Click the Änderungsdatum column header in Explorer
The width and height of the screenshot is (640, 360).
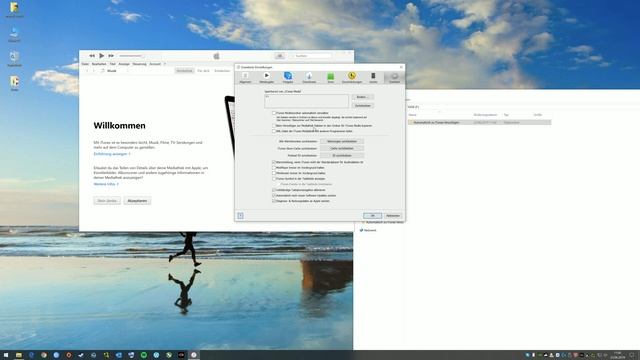485,115
